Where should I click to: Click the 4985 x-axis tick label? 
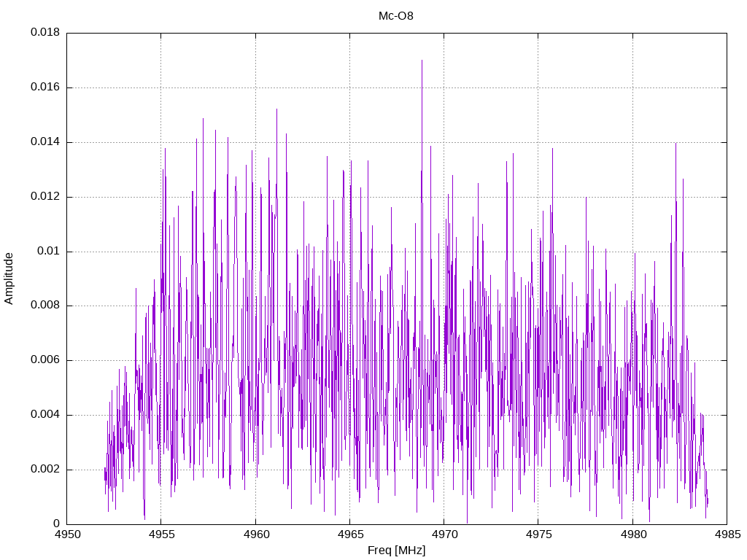pos(727,534)
